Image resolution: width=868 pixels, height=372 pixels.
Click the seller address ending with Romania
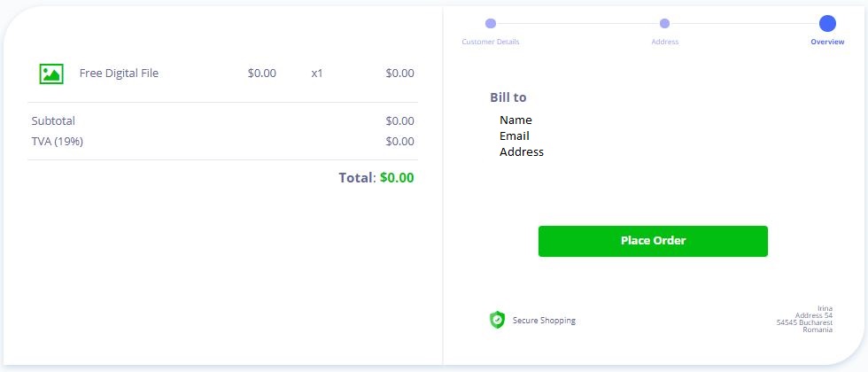[804, 319]
